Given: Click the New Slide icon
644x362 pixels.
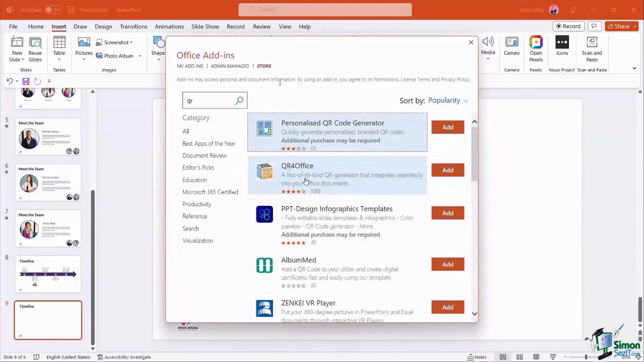Looking at the screenshot, I should (17, 42).
